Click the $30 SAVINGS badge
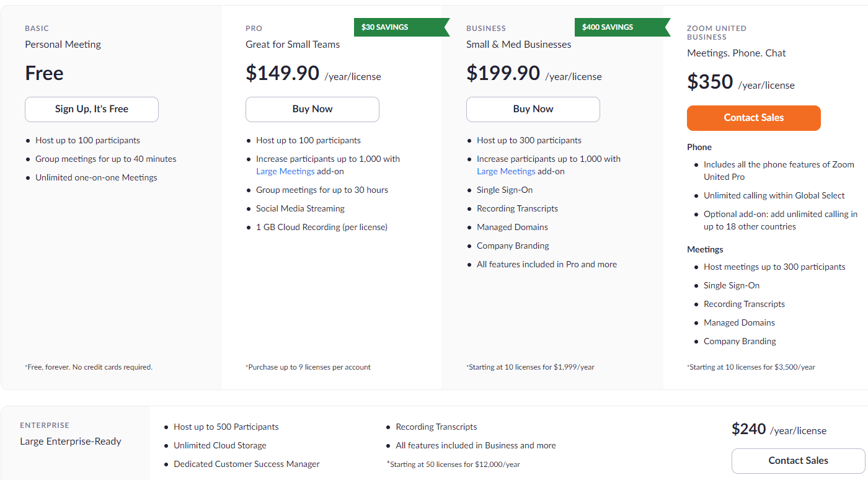The image size is (868, 480). (x=384, y=27)
